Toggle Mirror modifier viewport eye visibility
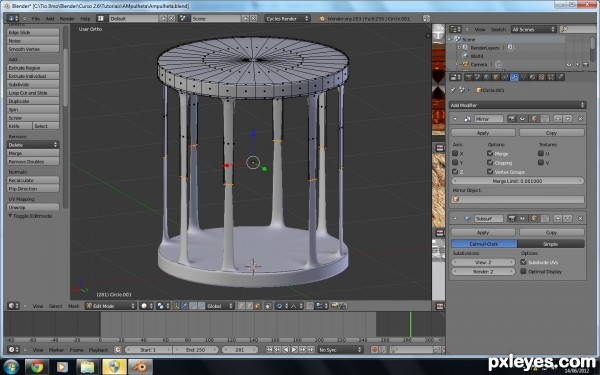Viewport: 600px width, 375px height. (x=522, y=119)
